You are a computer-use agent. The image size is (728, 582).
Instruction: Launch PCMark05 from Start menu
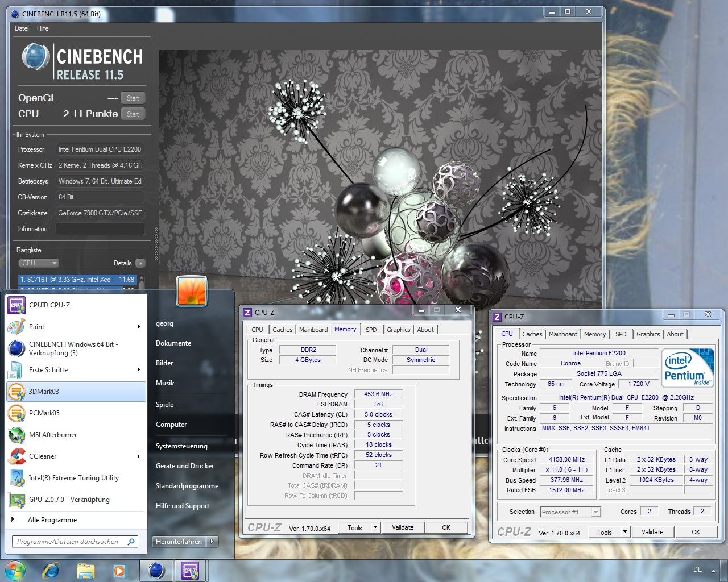pos(76,413)
